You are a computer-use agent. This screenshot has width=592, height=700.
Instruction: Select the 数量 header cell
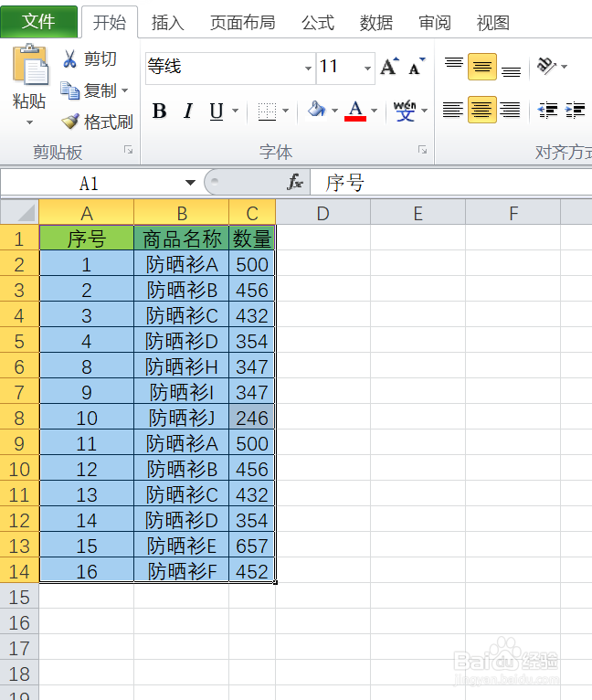click(x=252, y=239)
